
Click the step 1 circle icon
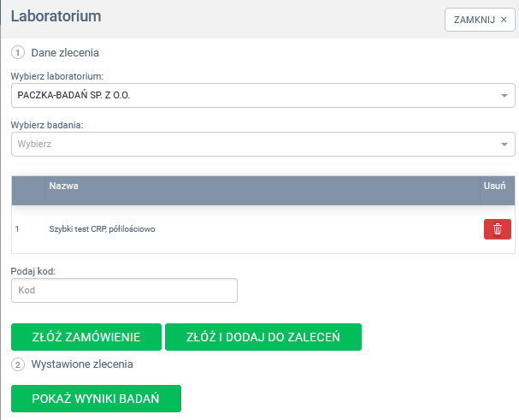(x=18, y=52)
